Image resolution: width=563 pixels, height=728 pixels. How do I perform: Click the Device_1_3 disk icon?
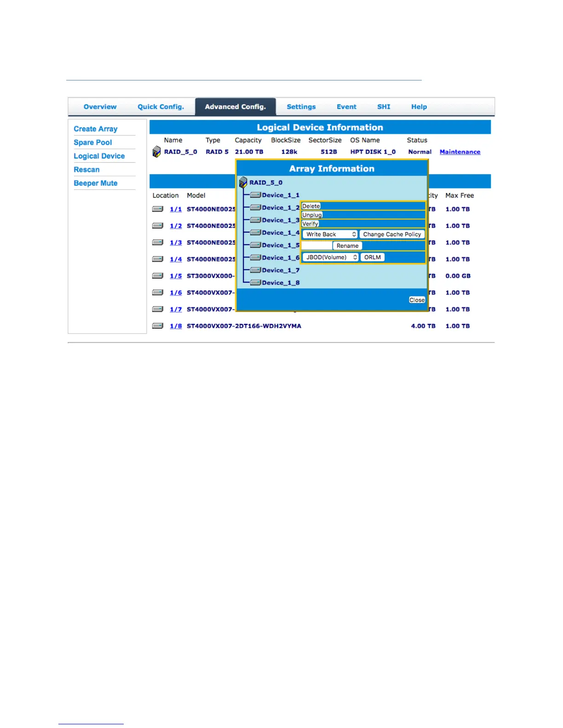point(255,220)
